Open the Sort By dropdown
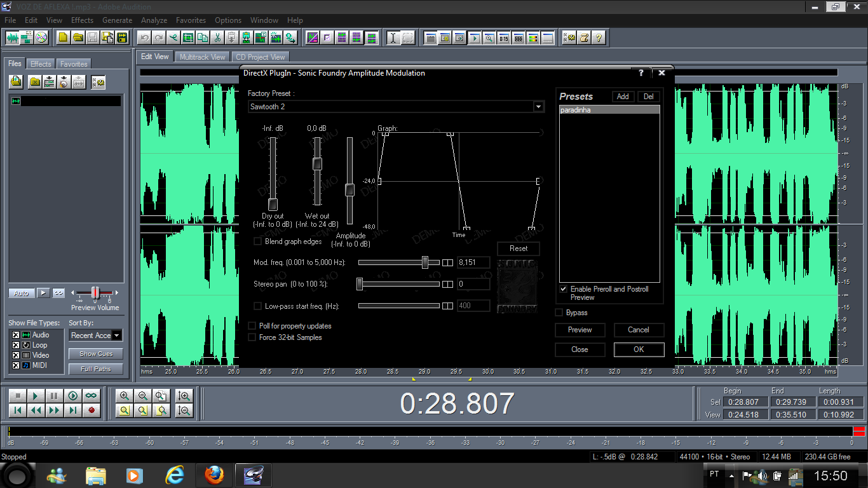This screenshot has width=868, height=488. [x=116, y=335]
